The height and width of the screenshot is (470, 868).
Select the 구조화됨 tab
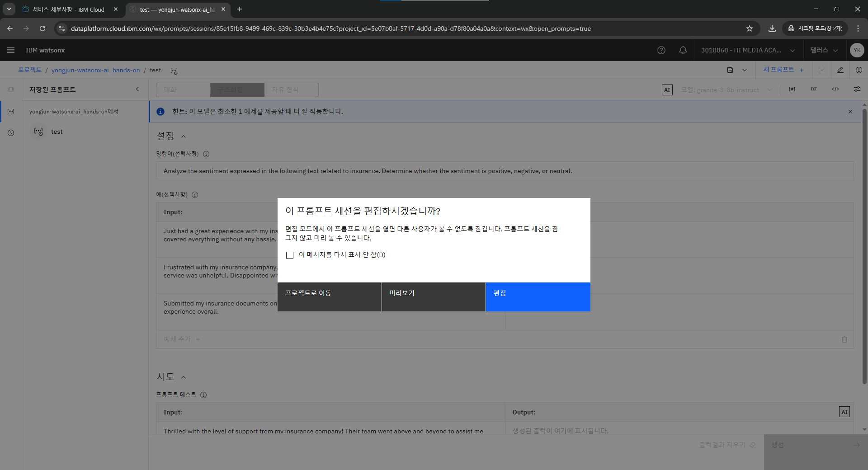(237, 90)
